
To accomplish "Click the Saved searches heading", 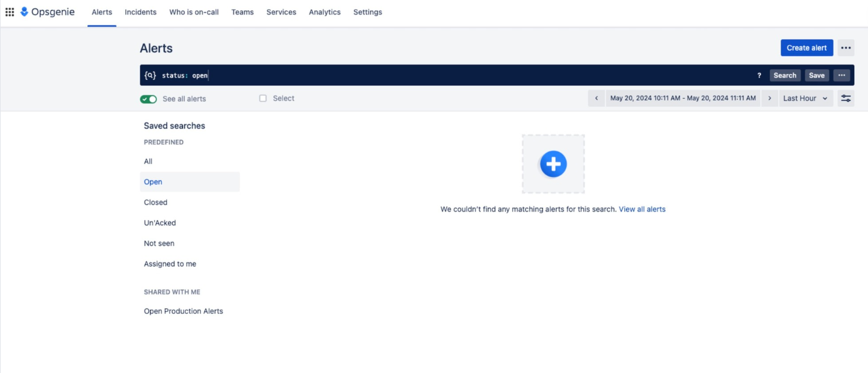I will pos(175,126).
